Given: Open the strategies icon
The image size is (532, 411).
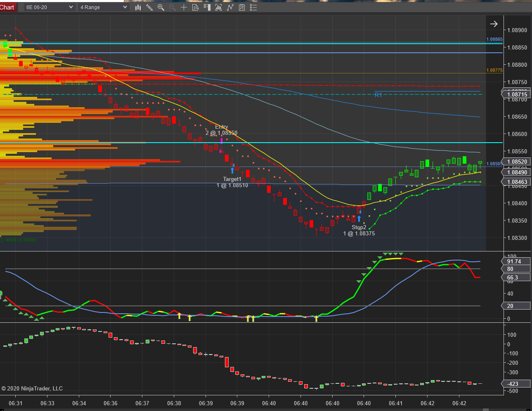Looking at the screenshot, I should click(x=242, y=7).
